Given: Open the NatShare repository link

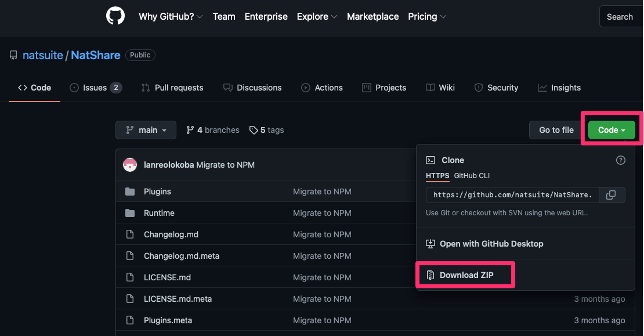Looking at the screenshot, I should (96, 55).
